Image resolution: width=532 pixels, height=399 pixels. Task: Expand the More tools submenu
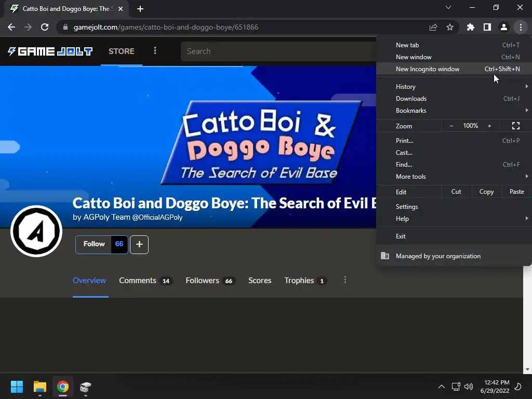point(454,177)
